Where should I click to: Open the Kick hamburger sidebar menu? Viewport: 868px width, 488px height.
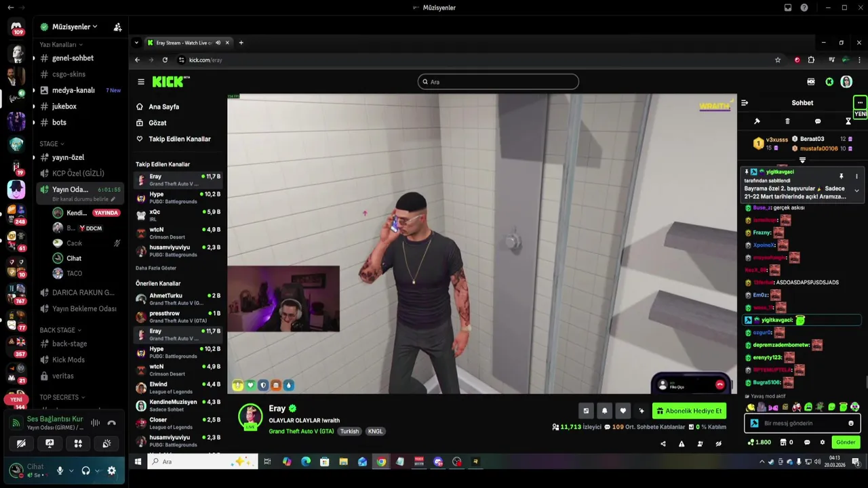141,82
